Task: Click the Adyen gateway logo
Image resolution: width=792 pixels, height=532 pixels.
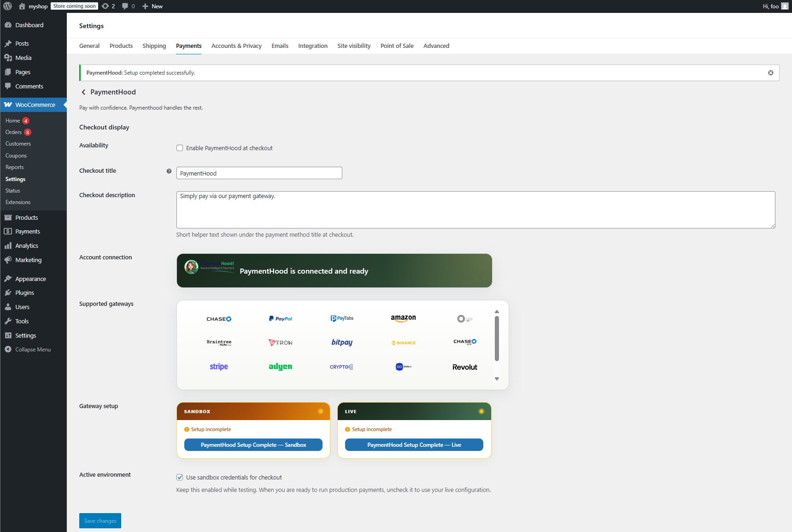Action: [281, 367]
